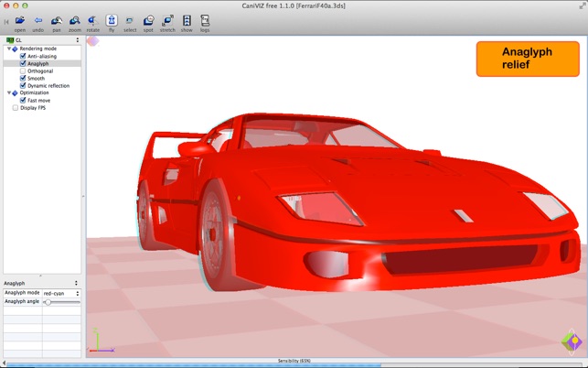Enable the Orthogonal checkbox
588x368 pixels.
tap(23, 71)
